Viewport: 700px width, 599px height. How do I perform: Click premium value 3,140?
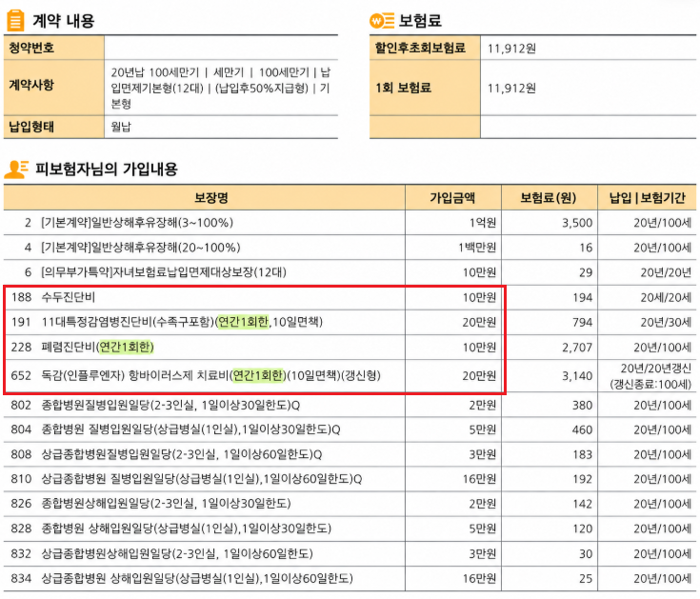coord(577,376)
